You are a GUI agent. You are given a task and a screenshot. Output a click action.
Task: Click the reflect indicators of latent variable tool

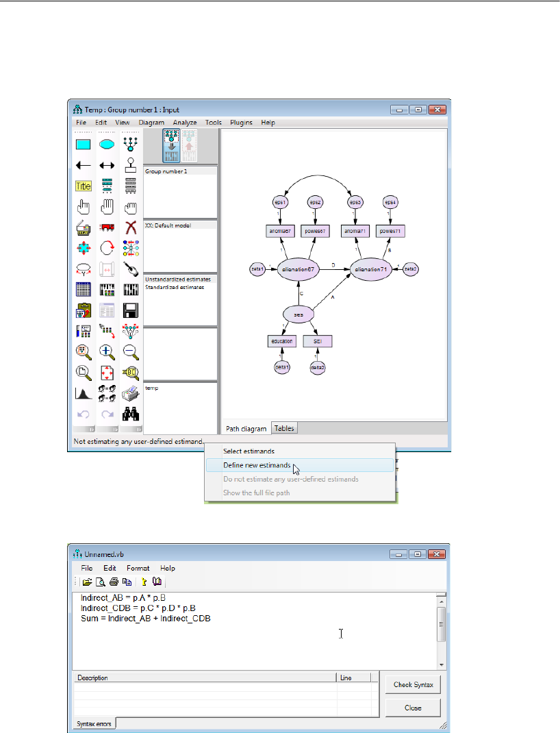[x=131, y=248]
